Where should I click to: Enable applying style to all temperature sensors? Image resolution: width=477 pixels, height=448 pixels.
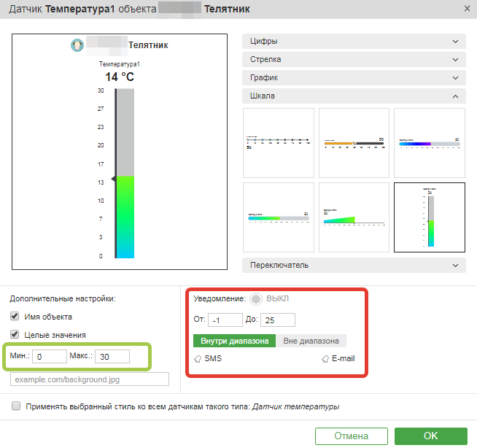pyautogui.click(x=16, y=406)
